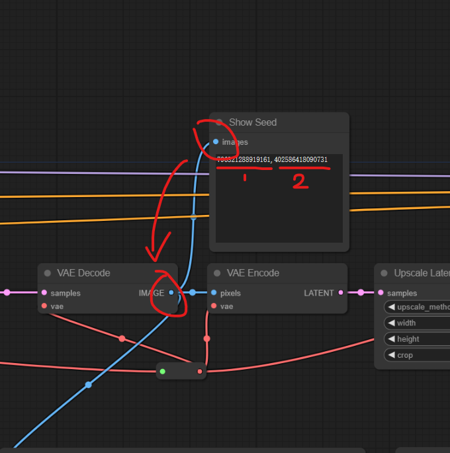The width and height of the screenshot is (450, 453).
Task: Click the 'vae' label in VAE Decode
Action: coord(57,306)
